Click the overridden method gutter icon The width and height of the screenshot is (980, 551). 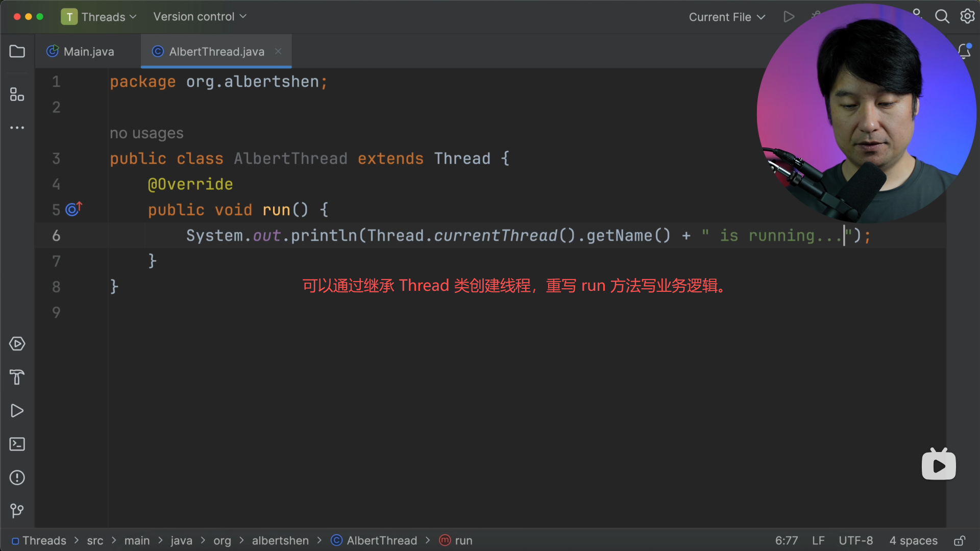73,209
